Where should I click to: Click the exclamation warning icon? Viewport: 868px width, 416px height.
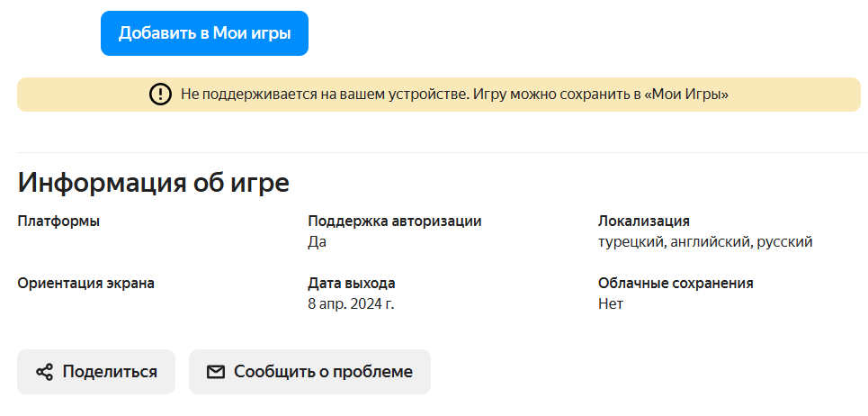coord(160,95)
